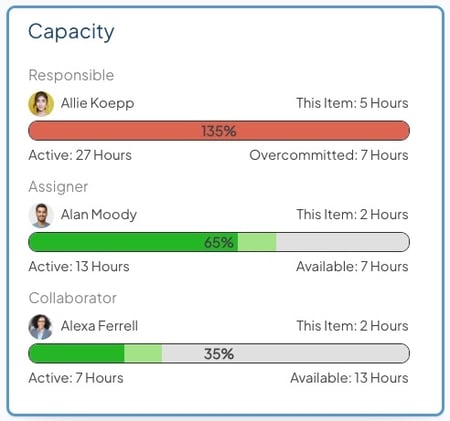
Task: Select the Alexa Ferrell name label
Action: pyautogui.click(x=99, y=326)
